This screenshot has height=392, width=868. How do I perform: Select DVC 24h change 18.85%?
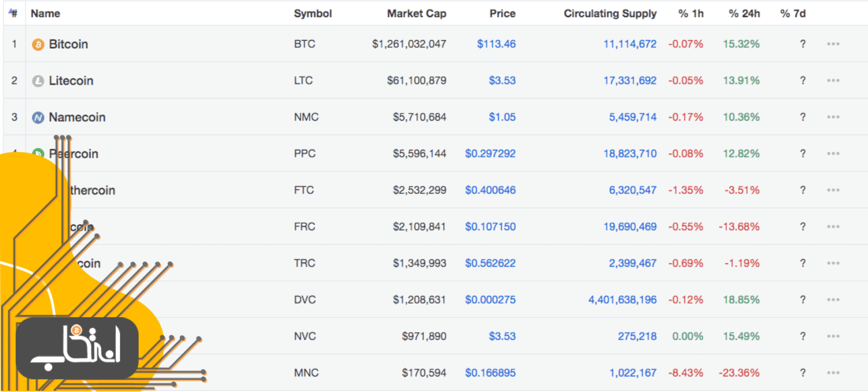click(x=741, y=300)
